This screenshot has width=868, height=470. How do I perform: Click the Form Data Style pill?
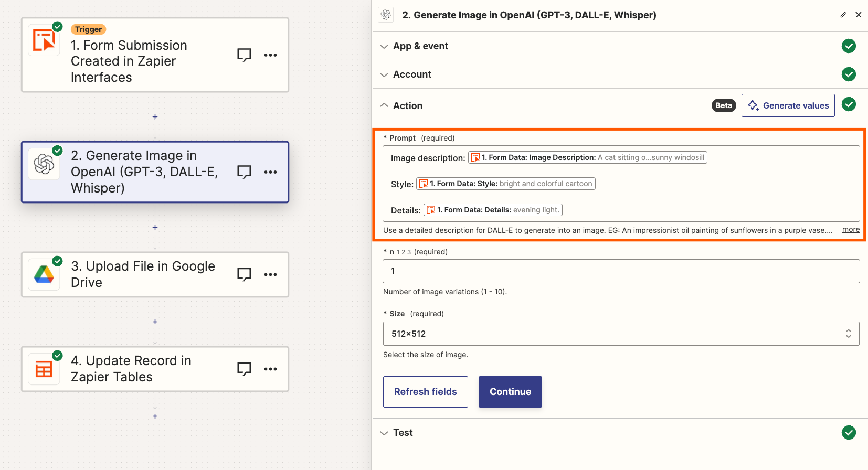click(506, 184)
